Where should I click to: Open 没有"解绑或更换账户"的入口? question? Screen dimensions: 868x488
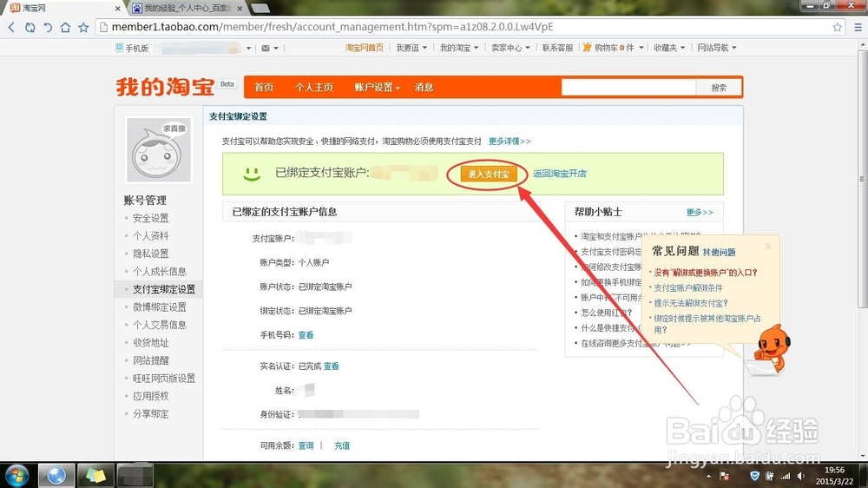[x=706, y=273]
